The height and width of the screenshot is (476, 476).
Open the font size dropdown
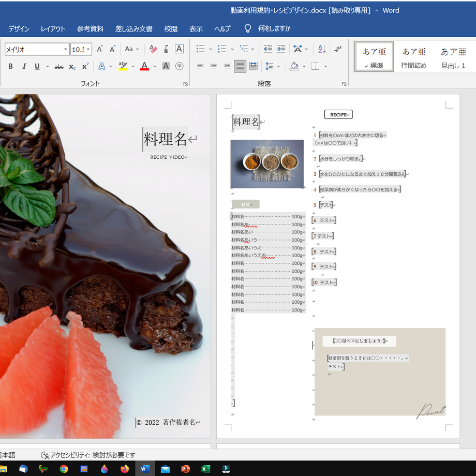[88, 49]
